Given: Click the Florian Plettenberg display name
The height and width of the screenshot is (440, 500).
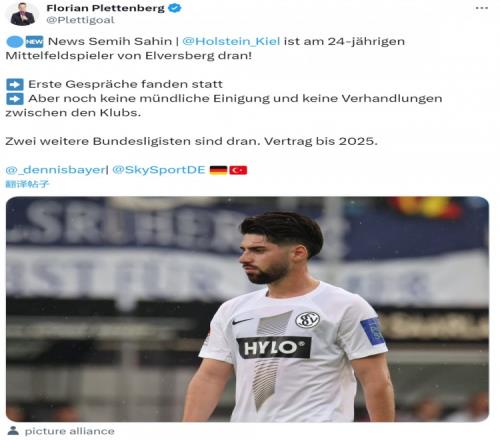Looking at the screenshot, I should [105, 8].
